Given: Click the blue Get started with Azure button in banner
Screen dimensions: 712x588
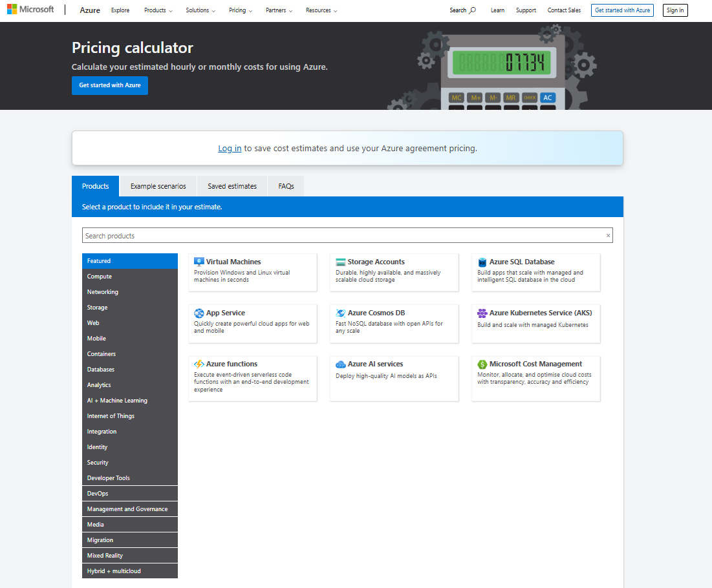Looking at the screenshot, I should [110, 85].
